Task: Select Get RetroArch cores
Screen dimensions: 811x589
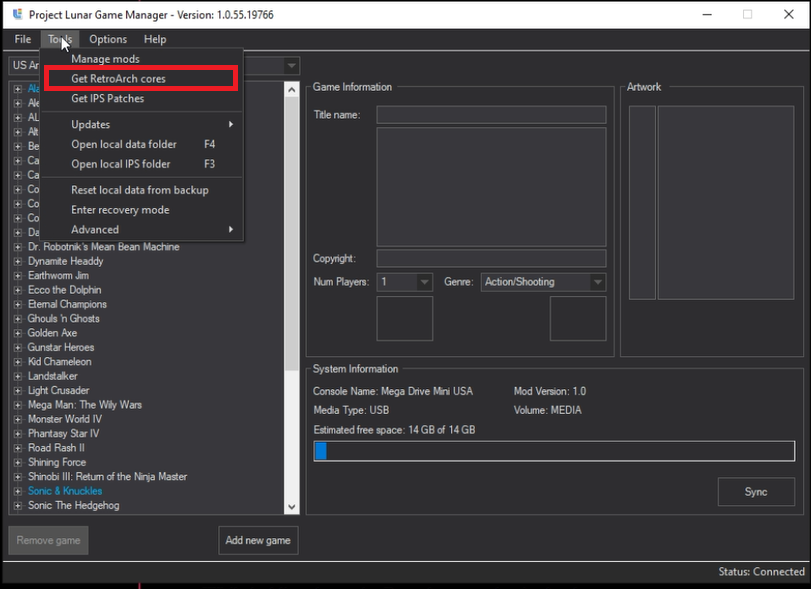Action: point(142,79)
